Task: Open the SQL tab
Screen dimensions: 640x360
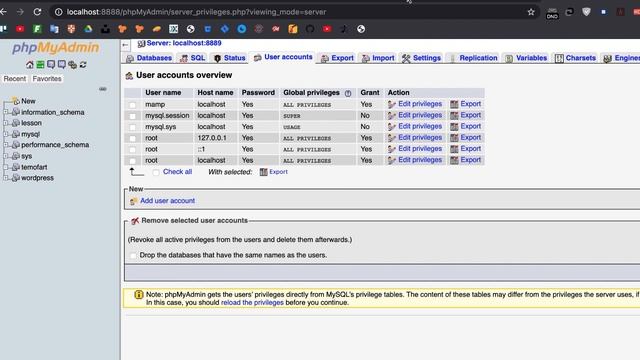Action: pos(193,58)
